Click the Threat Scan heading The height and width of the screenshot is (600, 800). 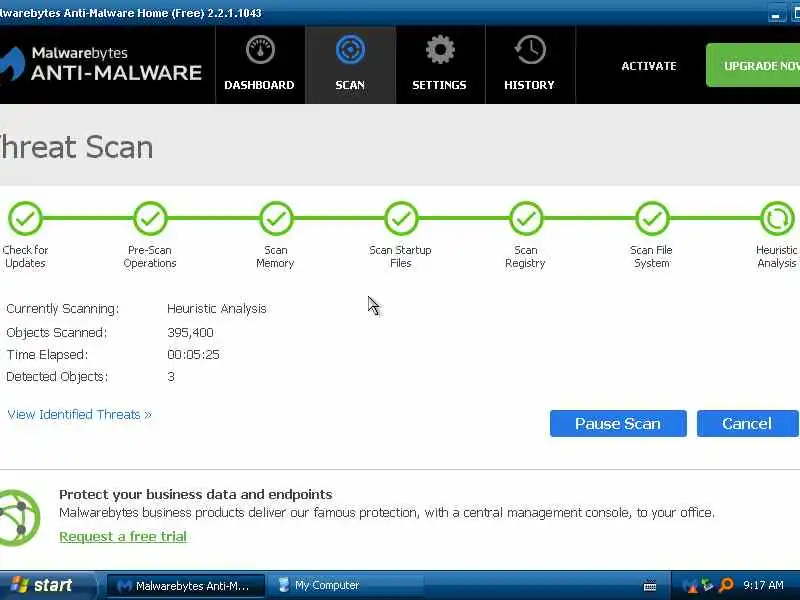coord(77,147)
